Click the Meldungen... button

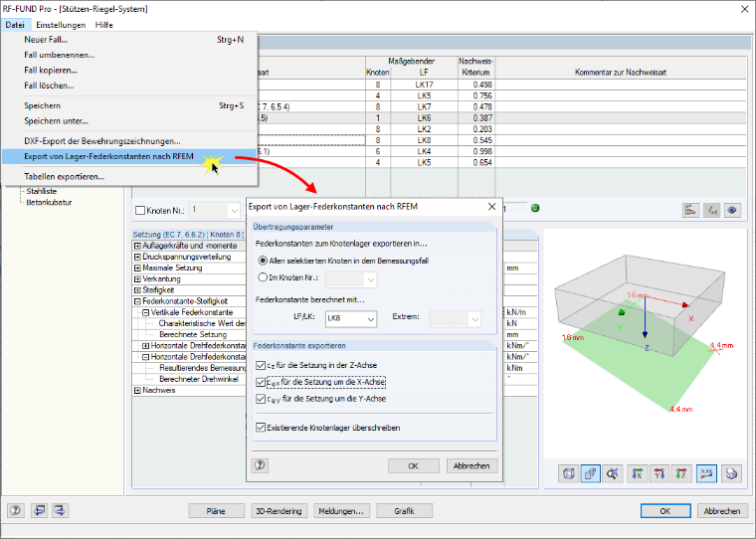[341, 511]
